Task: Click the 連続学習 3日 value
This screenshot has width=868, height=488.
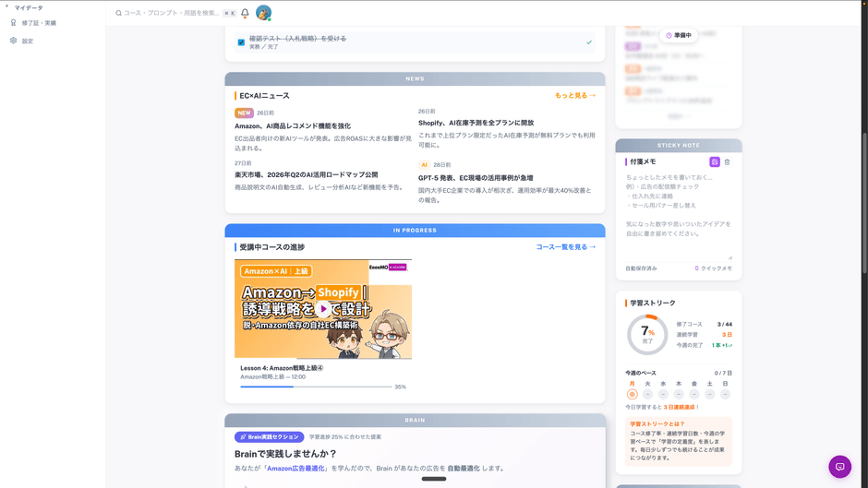Action: (727, 335)
